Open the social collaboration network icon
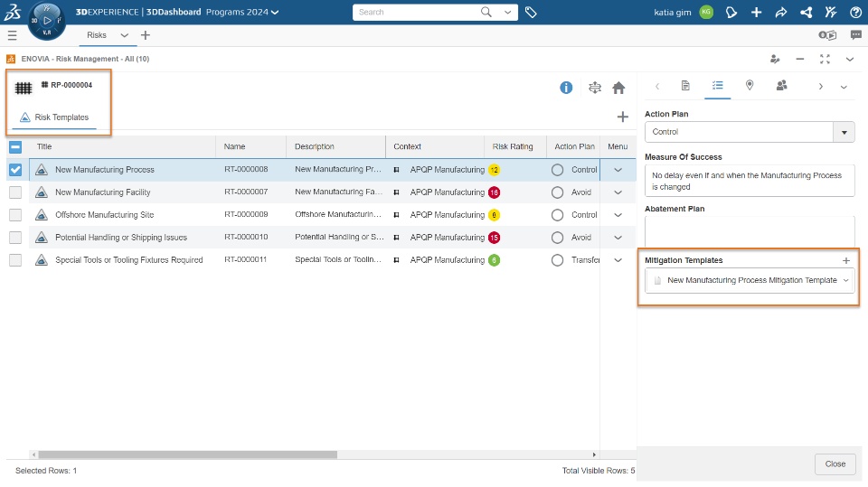 [x=806, y=12]
